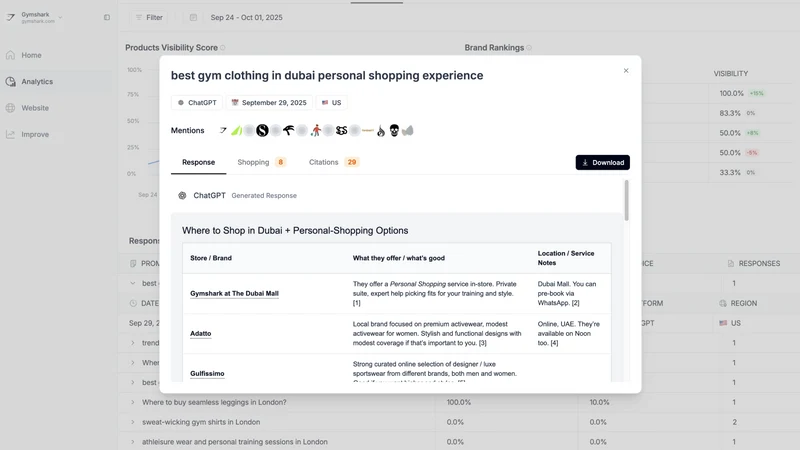Click the eye-shaped brand logo in Mentions
The image size is (800, 450).
click(x=289, y=131)
